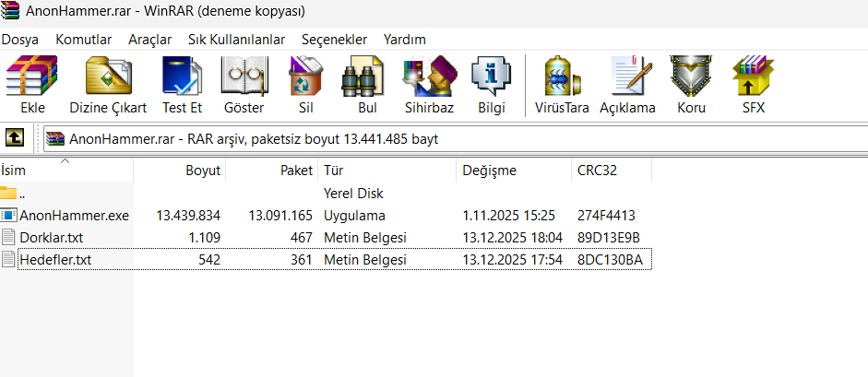
Task: Click Metin Belgesi type in Hedefler.txt row
Action: pyautogui.click(x=364, y=259)
